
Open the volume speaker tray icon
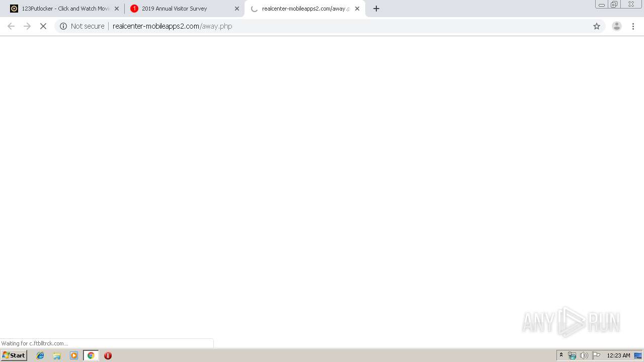coord(584,355)
